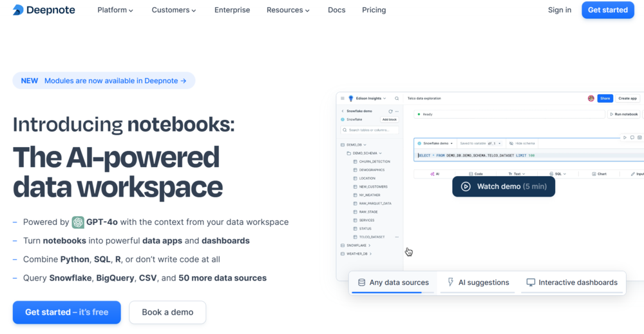Click the Share button in demo notebook
Image resolution: width=644 pixels, height=334 pixels.
click(x=605, y=98)
